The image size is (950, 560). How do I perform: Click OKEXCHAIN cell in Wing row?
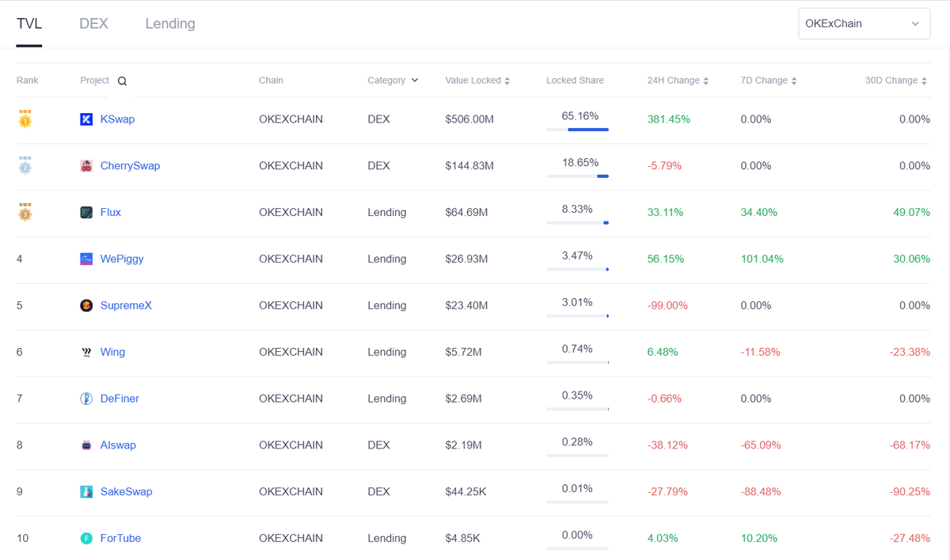tap(291, 353)
